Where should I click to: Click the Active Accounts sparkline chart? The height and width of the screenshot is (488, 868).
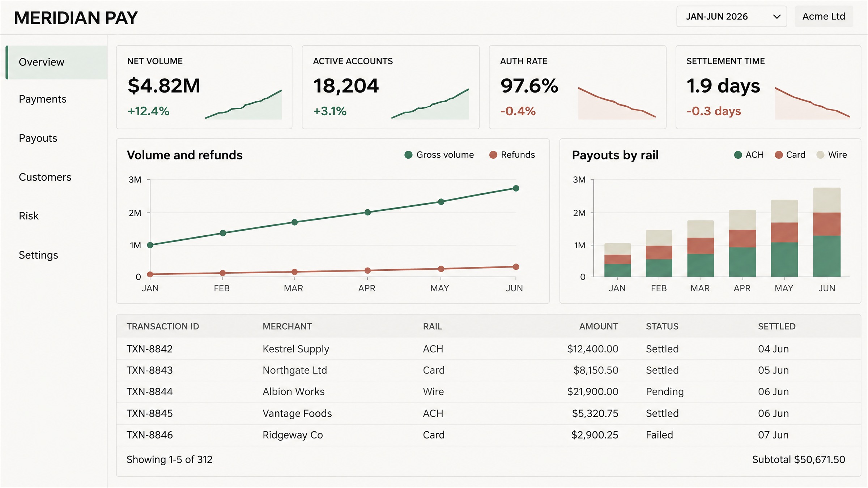(430, 104)
